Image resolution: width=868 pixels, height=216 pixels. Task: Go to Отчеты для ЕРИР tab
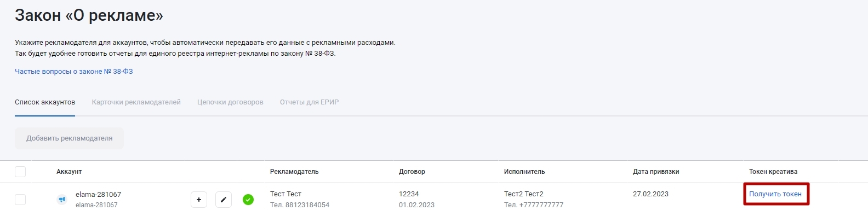(309, 102)
